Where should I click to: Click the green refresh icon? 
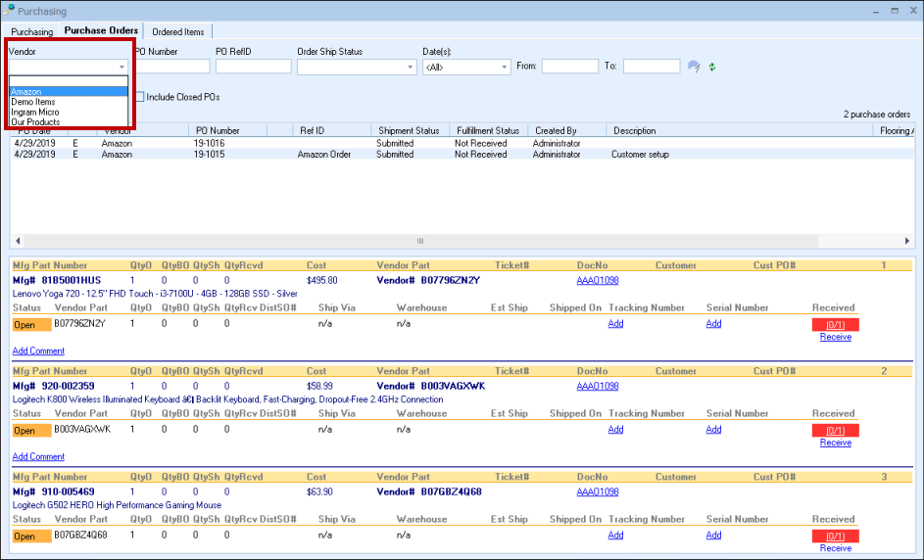pyautogui.click(x=712, y=67)
